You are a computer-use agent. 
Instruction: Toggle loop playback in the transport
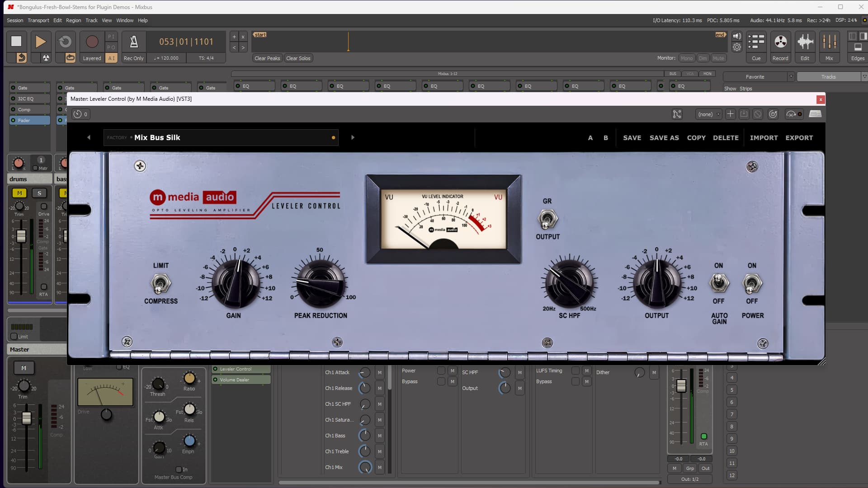(x=65, y=41)
